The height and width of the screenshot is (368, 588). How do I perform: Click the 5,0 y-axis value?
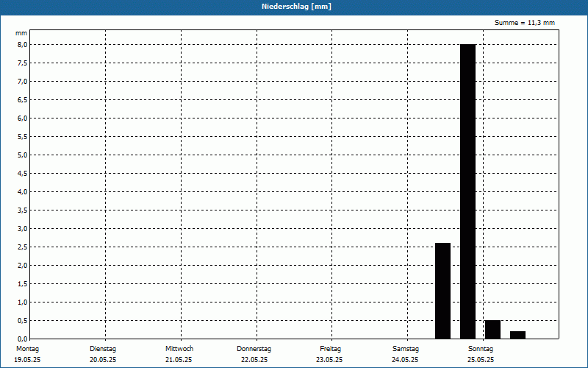23,155
